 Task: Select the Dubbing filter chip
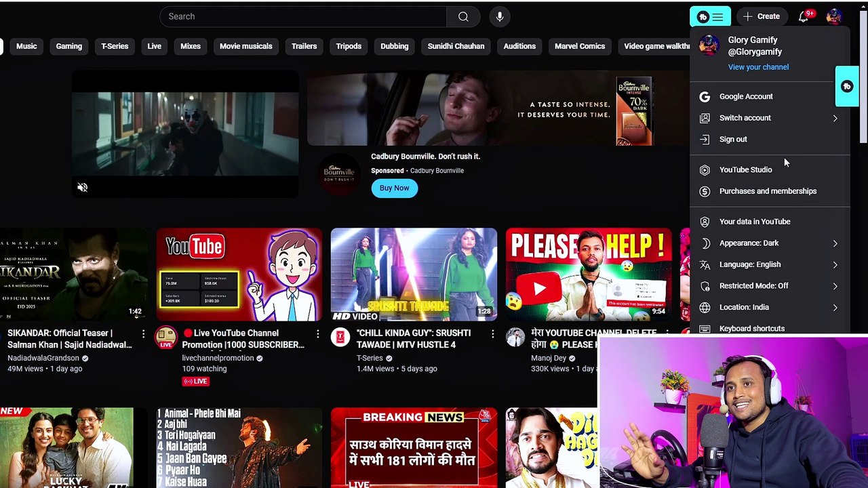(x=395, y=46)
